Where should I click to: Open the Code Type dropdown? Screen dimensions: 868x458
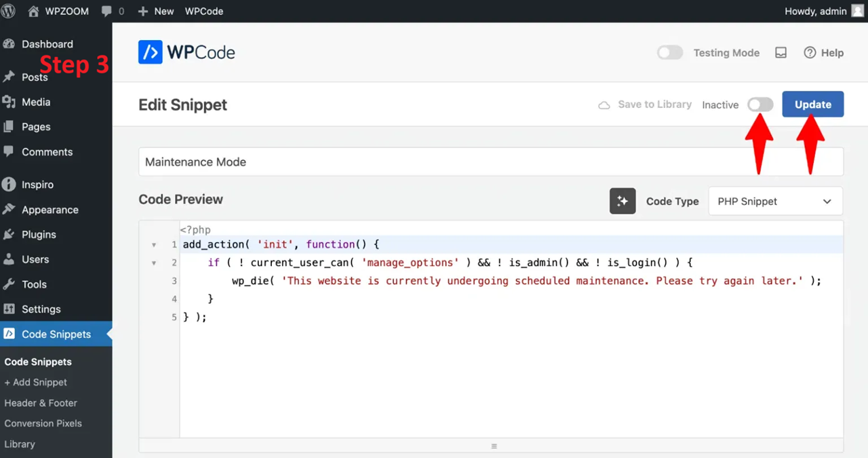pos(775,202)
